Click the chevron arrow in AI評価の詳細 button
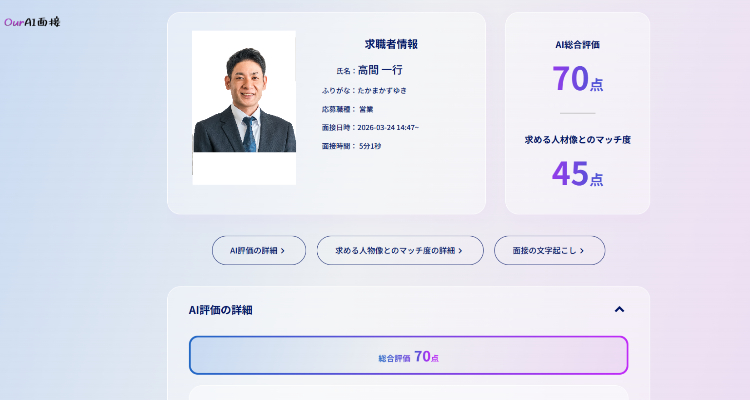Screen dimensions: 750x400 (283, 251)
